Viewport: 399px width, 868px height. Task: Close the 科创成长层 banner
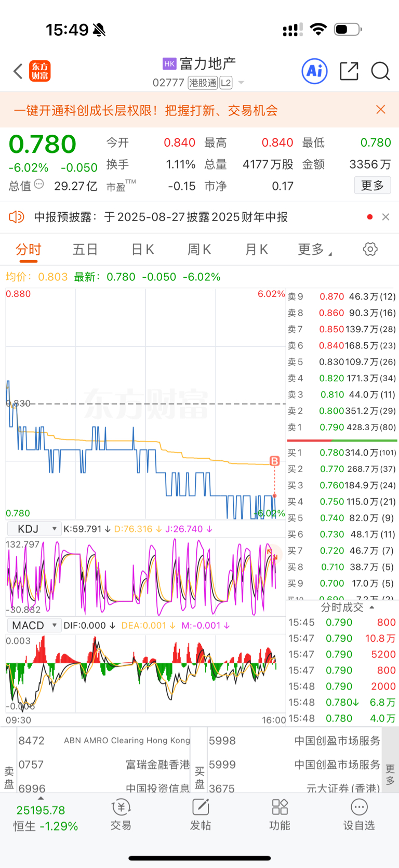tap(381, 109)
